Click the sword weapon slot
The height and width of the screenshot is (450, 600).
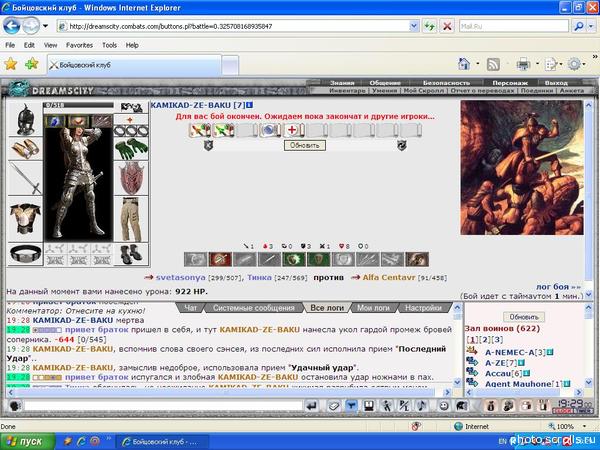click(x=25, y=178)
